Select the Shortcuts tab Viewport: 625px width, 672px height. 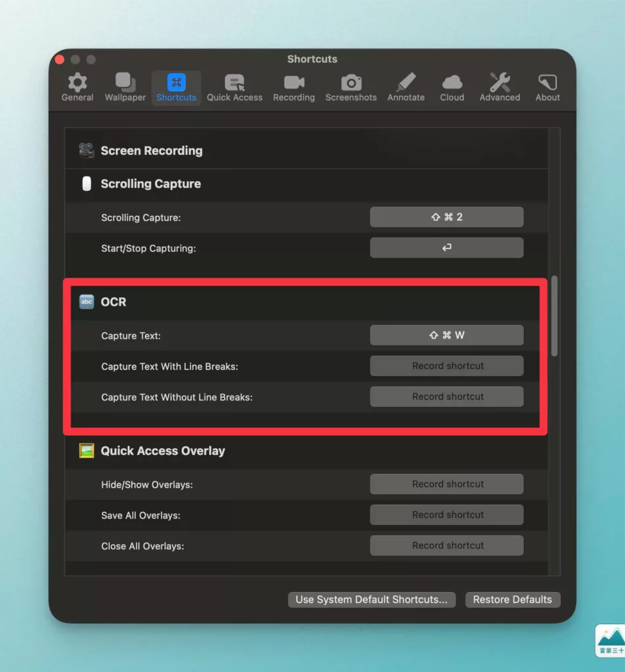(x=176, y=88)
